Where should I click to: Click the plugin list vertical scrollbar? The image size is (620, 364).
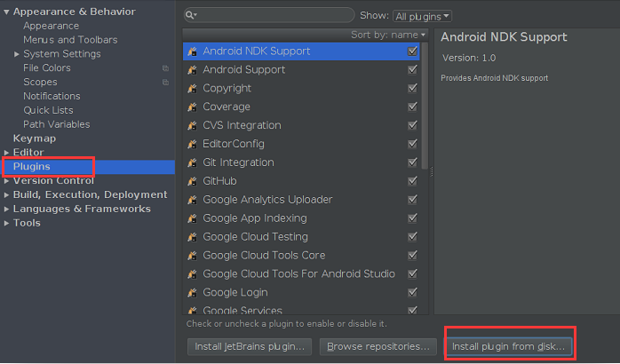425,106
